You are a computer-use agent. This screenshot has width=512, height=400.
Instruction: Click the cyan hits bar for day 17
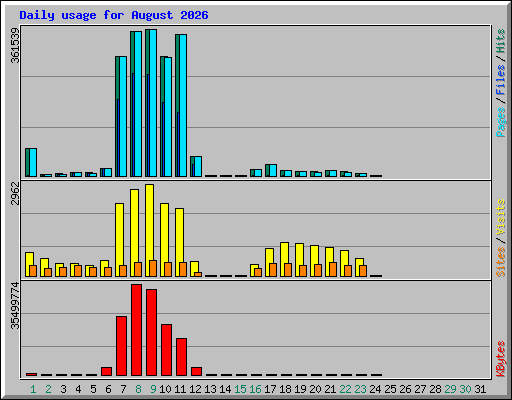pos(273,170)
